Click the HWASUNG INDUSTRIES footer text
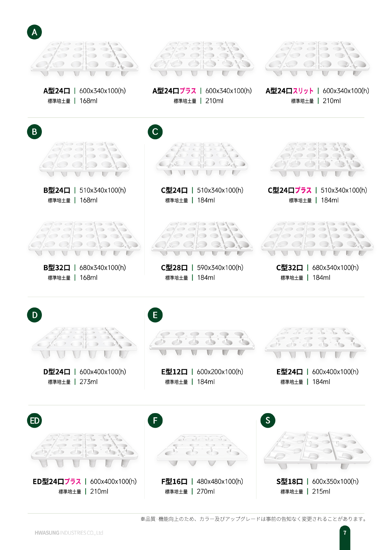Viewport: 392px width, 550px height. tap(69, 533)
